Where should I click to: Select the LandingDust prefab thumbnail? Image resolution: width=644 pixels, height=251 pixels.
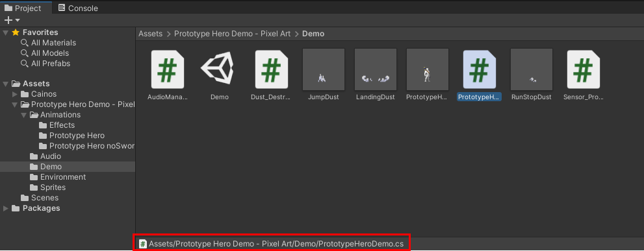tap(376, 69)
